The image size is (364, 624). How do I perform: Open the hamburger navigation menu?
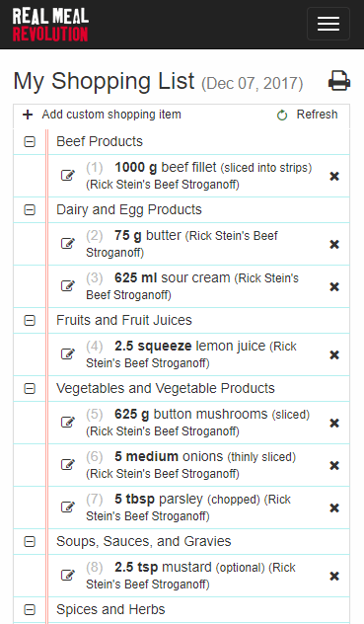pyautogui.click(x=328, y=24)
